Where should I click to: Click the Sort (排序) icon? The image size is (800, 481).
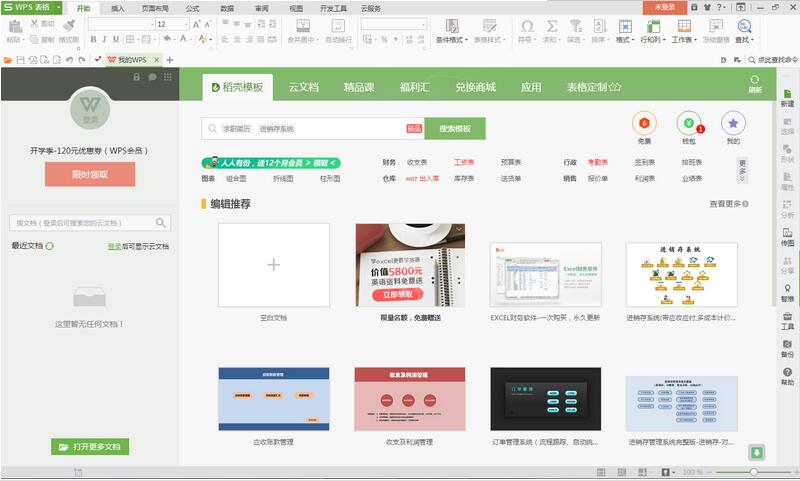point(600,26)
